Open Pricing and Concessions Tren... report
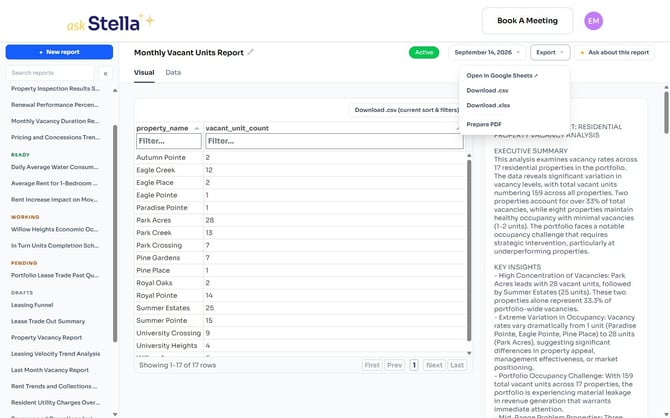This screenshot has height=418, width=670. 55,137
